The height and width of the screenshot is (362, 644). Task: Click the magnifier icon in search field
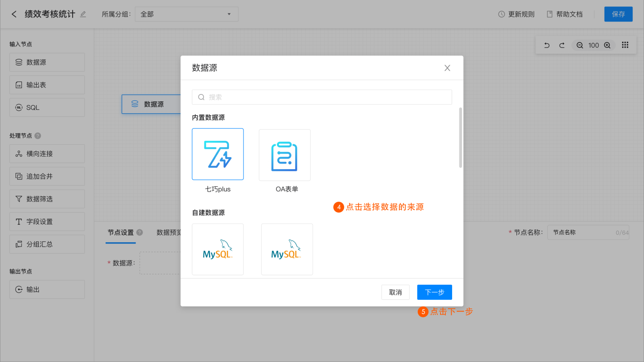point(201,97)
